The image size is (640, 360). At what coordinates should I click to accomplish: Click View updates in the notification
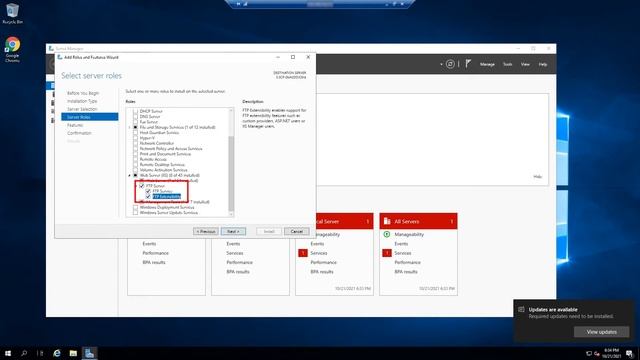pos(602,332)
